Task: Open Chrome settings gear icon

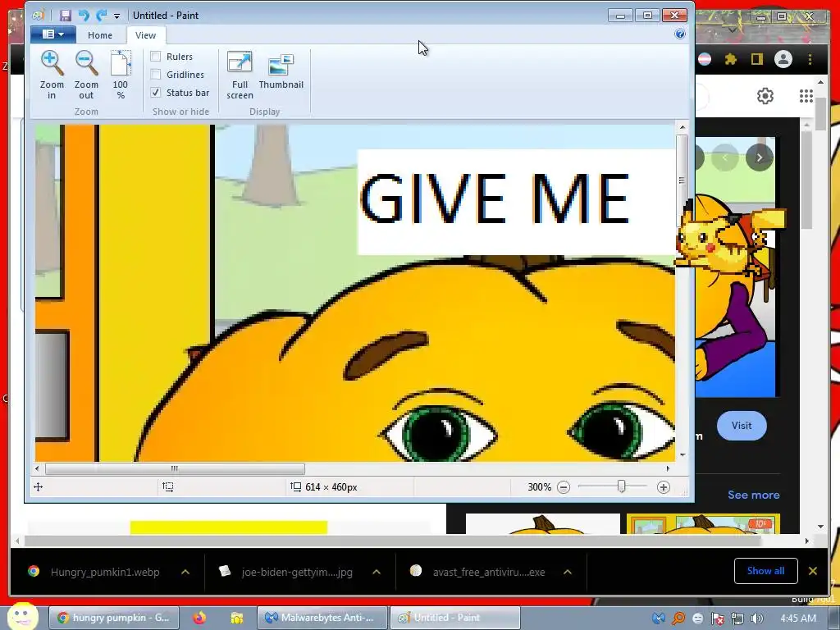Action: tap(765, 96)
